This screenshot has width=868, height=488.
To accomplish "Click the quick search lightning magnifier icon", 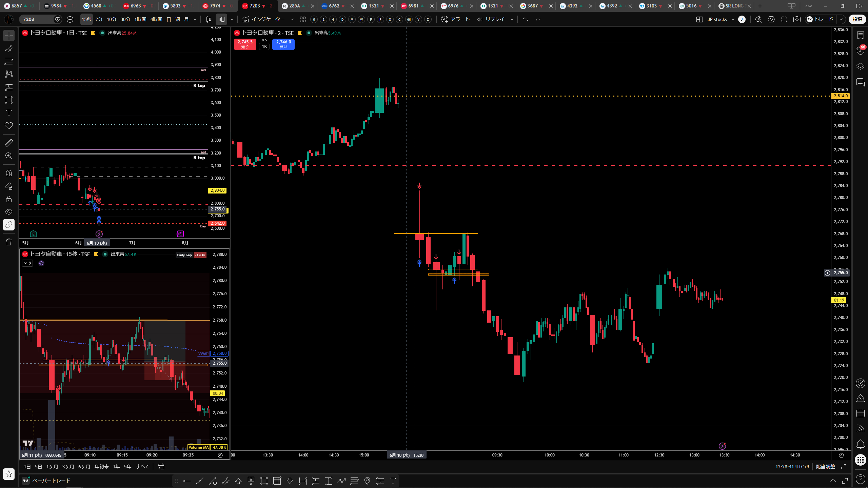I will (758, 19).
